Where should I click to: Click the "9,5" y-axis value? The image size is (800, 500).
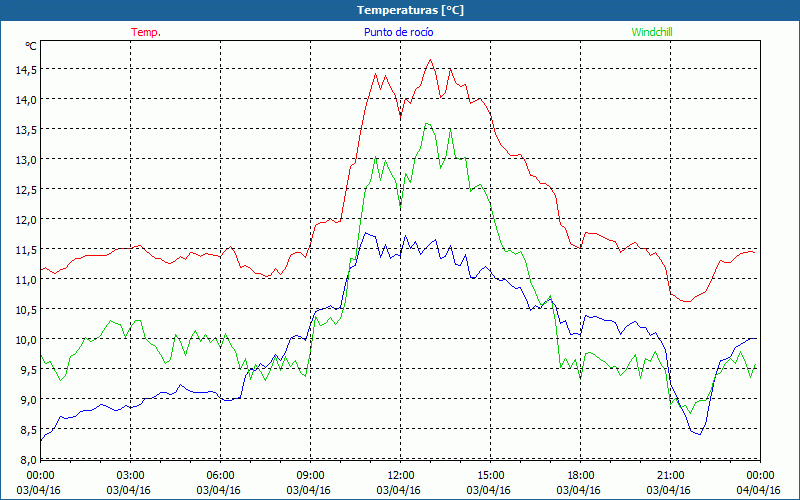point(29,370)
